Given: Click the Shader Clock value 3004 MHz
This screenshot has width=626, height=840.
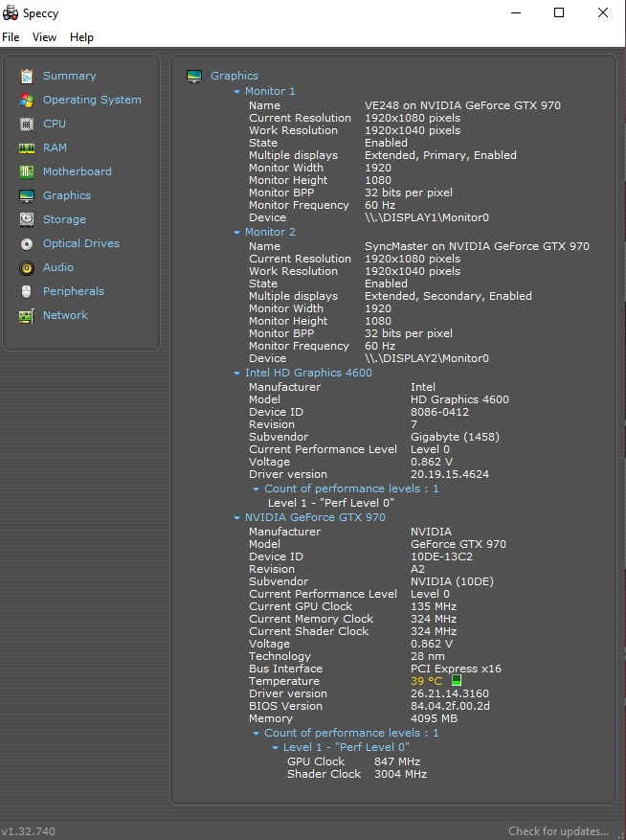Looking at the screenshot, I should 400,774.
